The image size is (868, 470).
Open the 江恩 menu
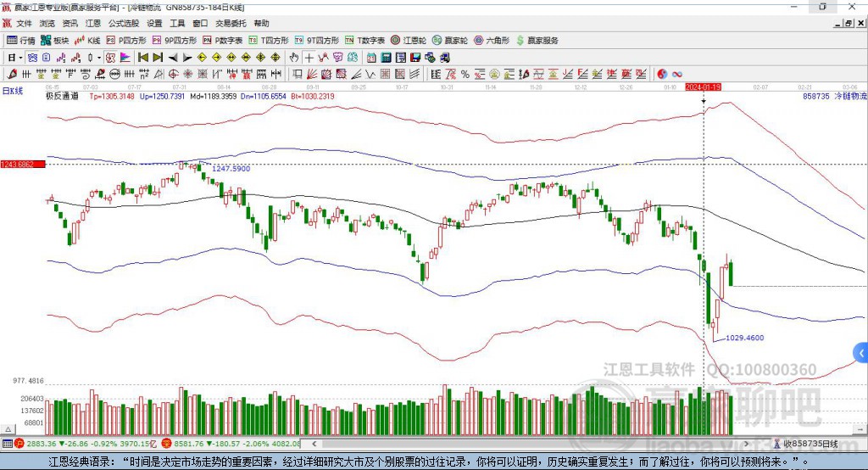pyautogui.click(x=93, y=23)
